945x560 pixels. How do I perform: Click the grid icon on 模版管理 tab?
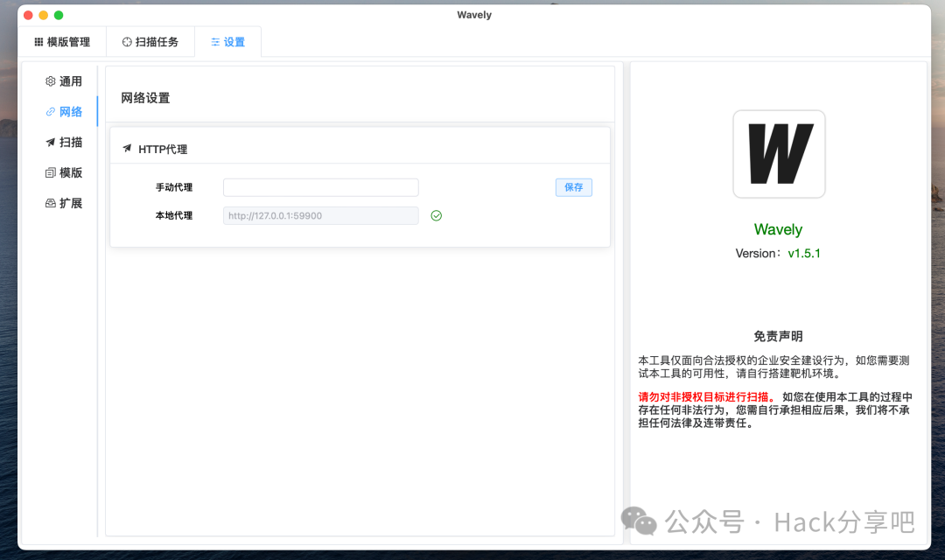[x=38, y=42]
